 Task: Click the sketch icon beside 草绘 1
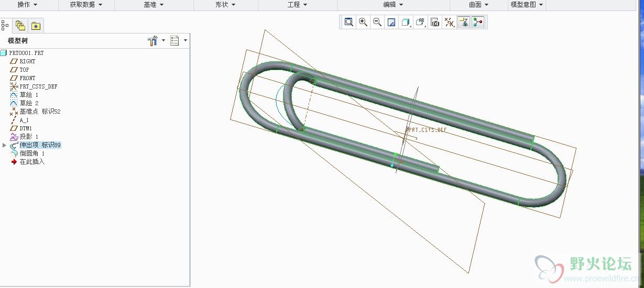click(14, 95)
